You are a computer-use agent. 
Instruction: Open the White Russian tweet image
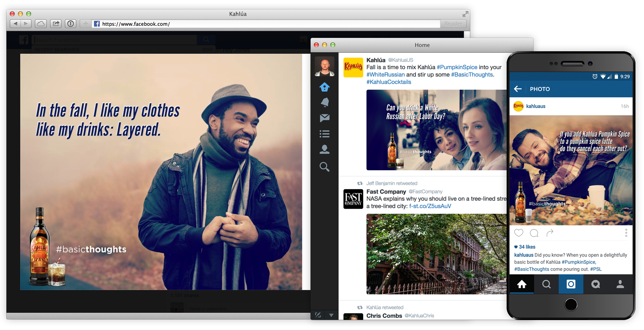(436, 130)
